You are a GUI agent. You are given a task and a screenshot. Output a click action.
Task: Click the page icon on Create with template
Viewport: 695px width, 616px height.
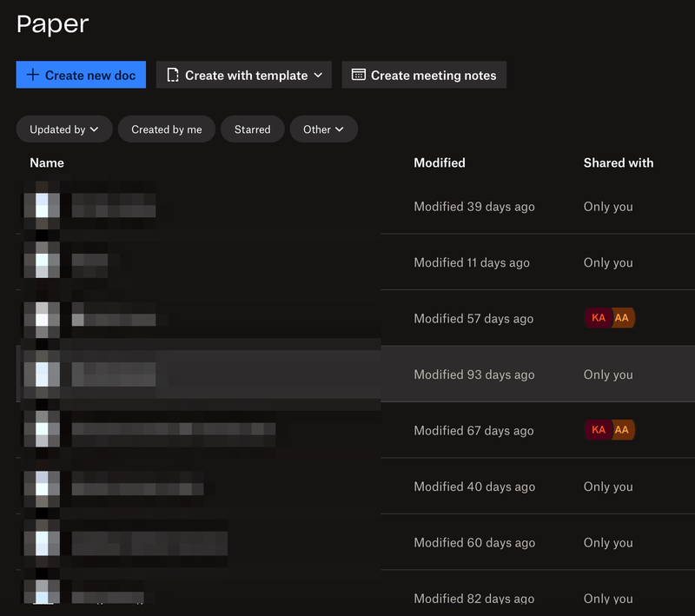[173, 75]
